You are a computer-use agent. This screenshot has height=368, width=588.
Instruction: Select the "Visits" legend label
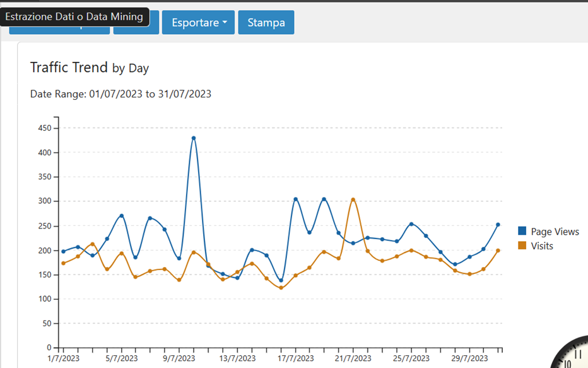pos(542,246)
